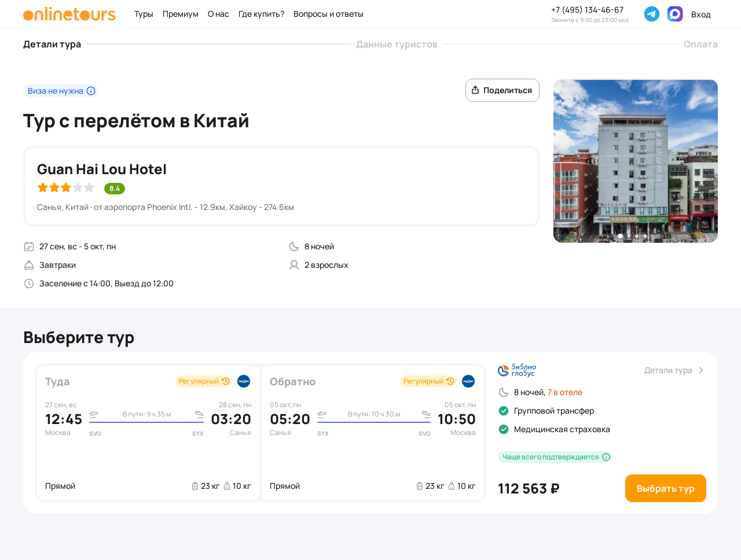
Task: Click the share icon in Поделиться button
Action: [475, 90]
